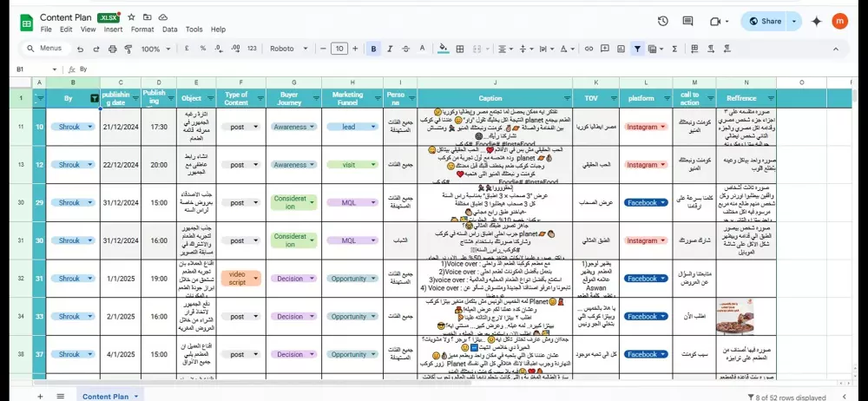Open the Tools menu
868x401 pixels.
[x=194, y=30]
